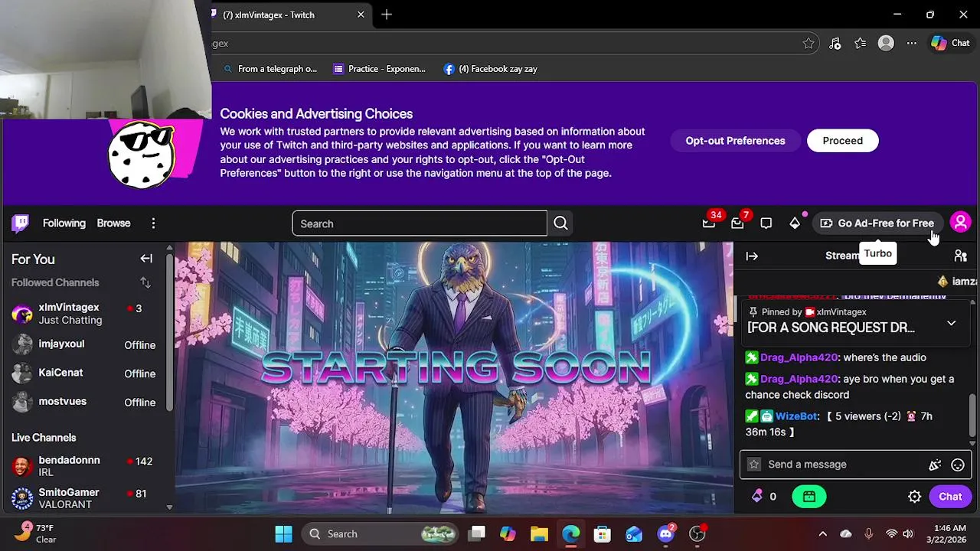Collapse the chat panel arrow
The width and height of the screenshot is (980, 551).
(752, 256)
